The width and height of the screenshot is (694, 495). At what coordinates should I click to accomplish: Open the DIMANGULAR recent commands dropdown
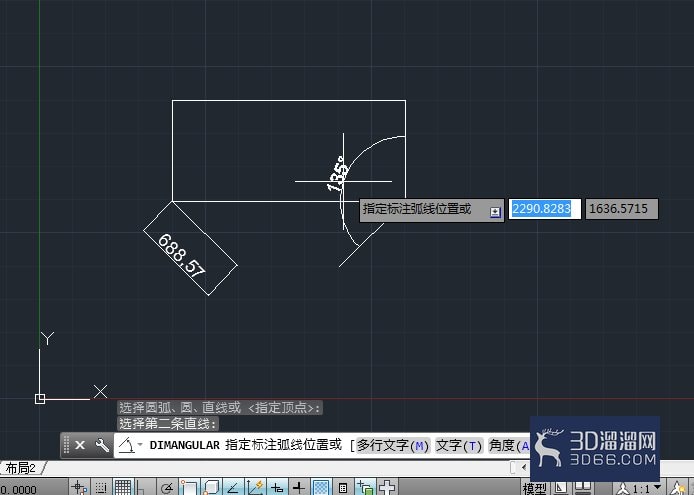[140, 444]
